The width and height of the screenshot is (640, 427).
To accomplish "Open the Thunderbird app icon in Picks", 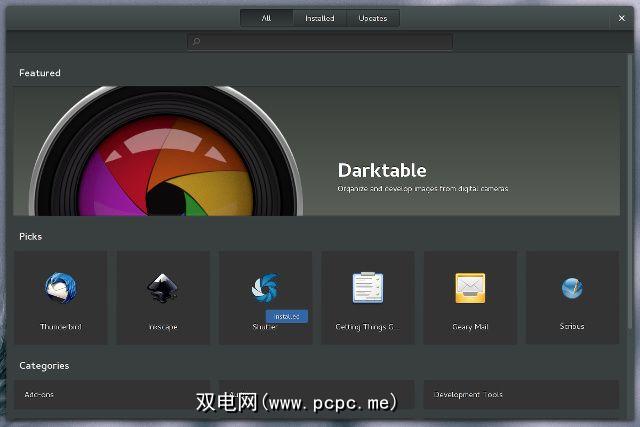I will click(60, 288).
